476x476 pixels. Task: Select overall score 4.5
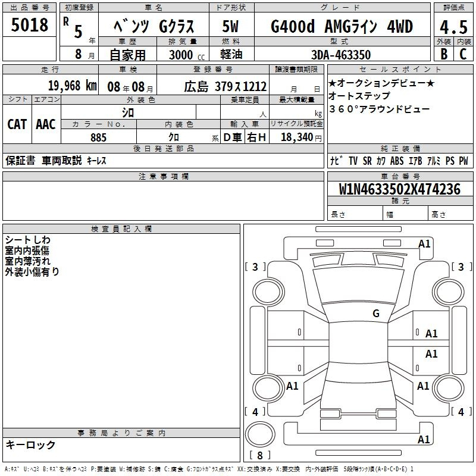454,27
